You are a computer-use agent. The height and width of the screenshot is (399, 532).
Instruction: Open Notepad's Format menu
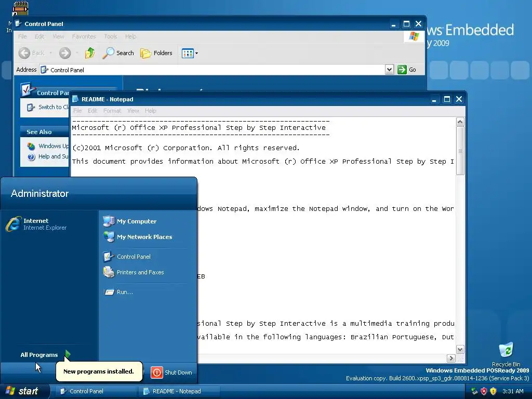click(x=112, y=111)
